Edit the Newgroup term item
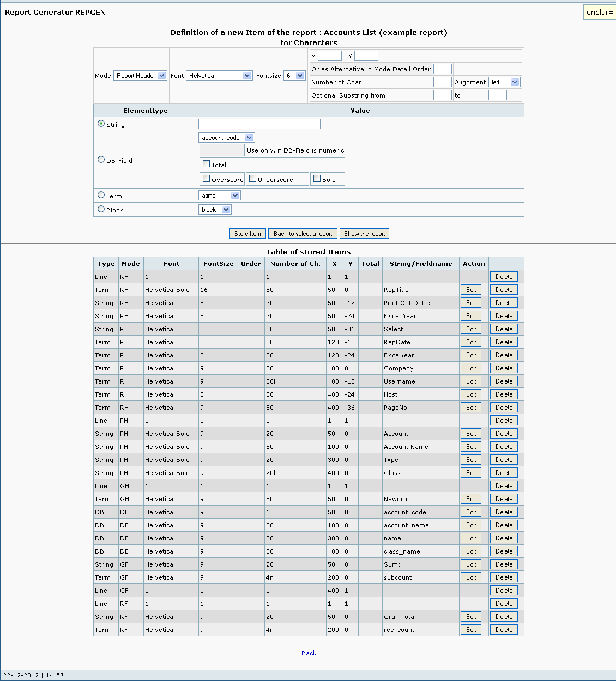The width and height of the screenshot is (616, 681). tap(471, 499)
